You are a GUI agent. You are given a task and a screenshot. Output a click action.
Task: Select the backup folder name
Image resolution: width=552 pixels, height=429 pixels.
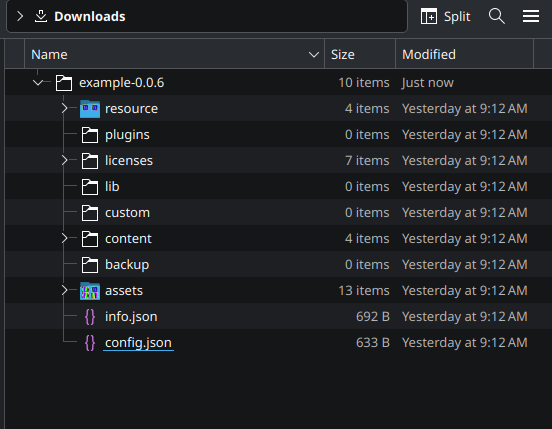(127, 265)
